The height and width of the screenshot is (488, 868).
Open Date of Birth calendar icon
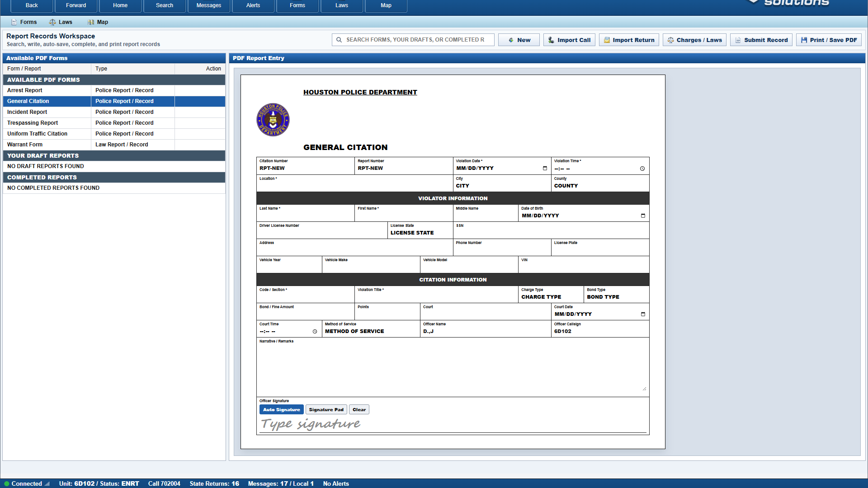coord(643,216)
